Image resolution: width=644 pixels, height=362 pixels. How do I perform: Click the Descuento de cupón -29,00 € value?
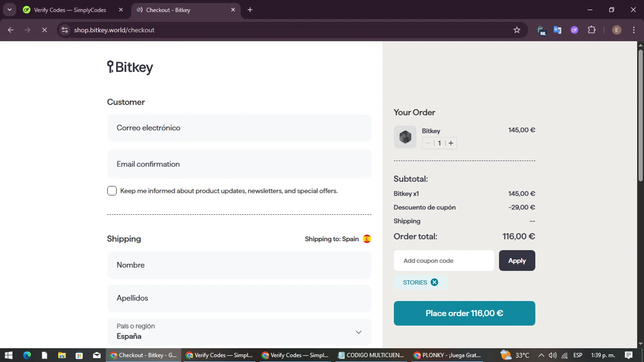pos(522,207)
